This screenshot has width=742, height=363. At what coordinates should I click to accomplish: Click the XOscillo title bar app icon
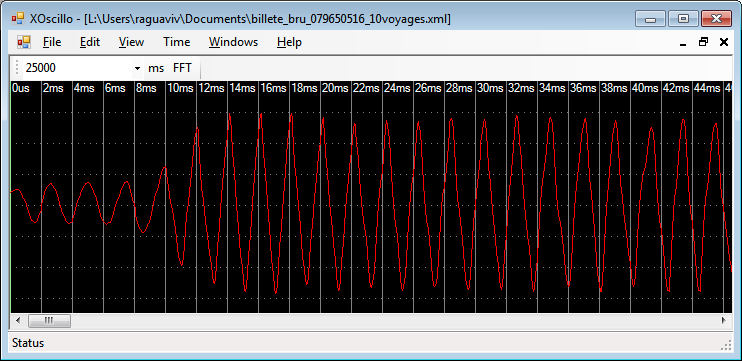pos(18,19)
